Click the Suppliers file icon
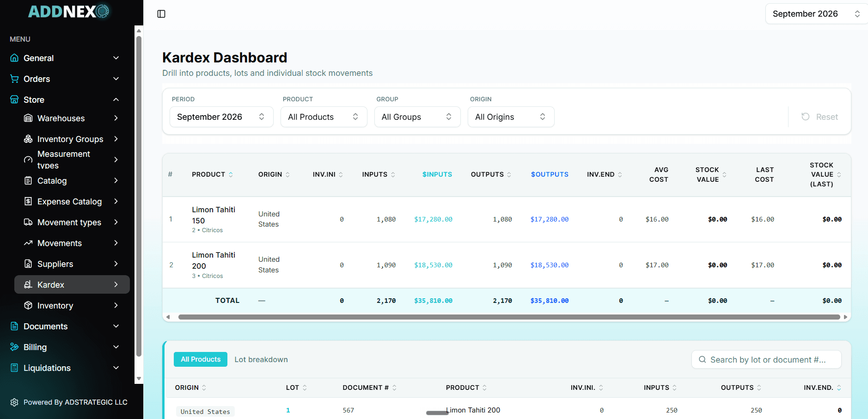The height and width of the screenshot is (419, 868). 28,264
